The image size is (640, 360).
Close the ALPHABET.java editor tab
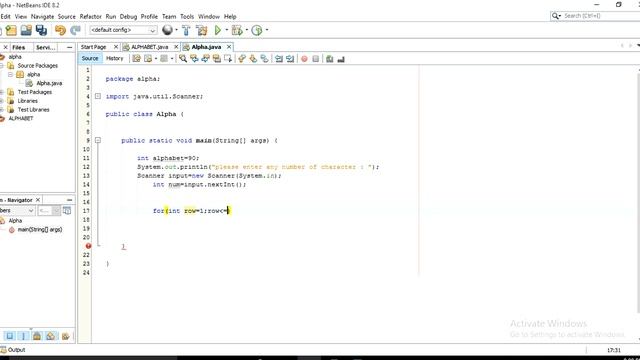point(176,47)
